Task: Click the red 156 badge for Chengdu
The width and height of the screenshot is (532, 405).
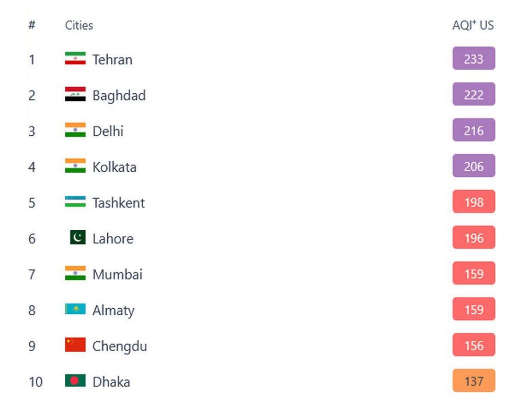Action: point(473,345)
